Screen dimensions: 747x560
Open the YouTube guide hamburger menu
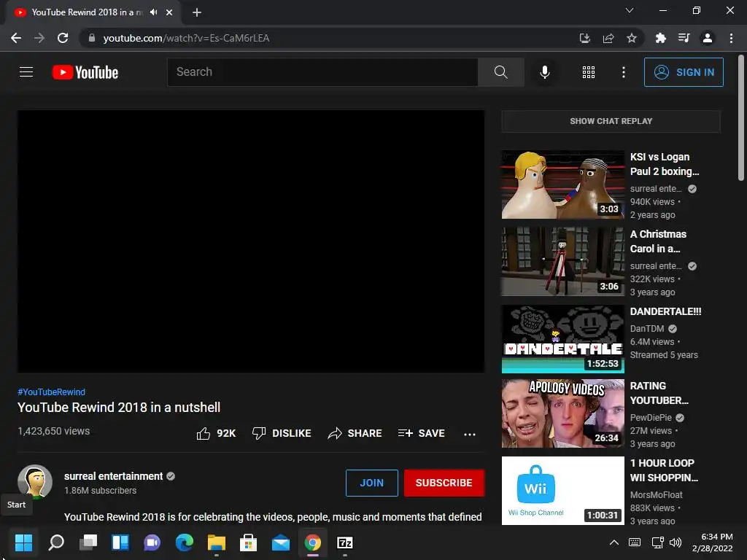[26, 72]
